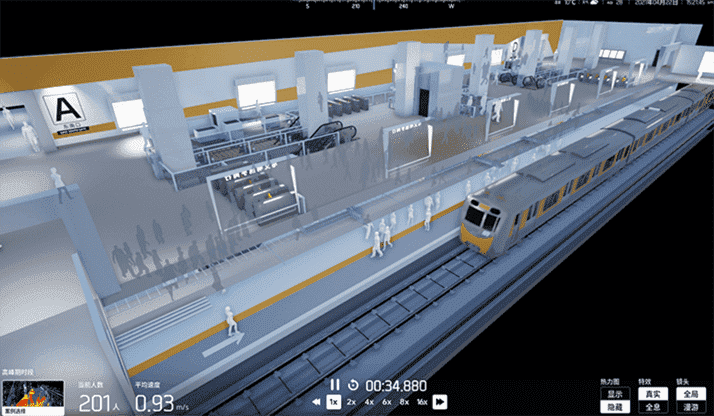This screenshot has height=416, width=714.
Task: Set camera to 全局 global view
Action: pos(689,394)
